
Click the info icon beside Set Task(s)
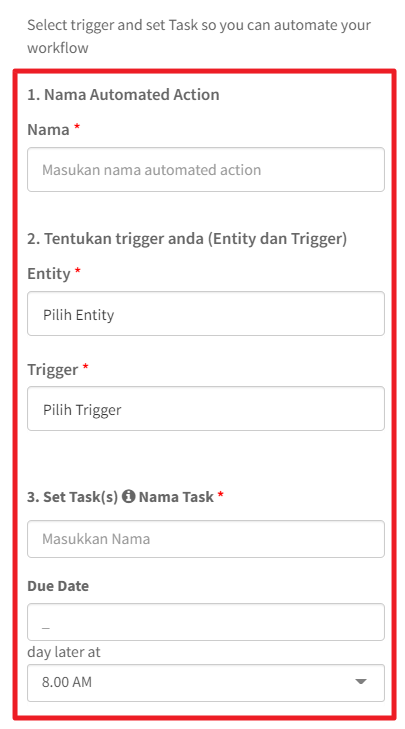click(x=128, y=497)
